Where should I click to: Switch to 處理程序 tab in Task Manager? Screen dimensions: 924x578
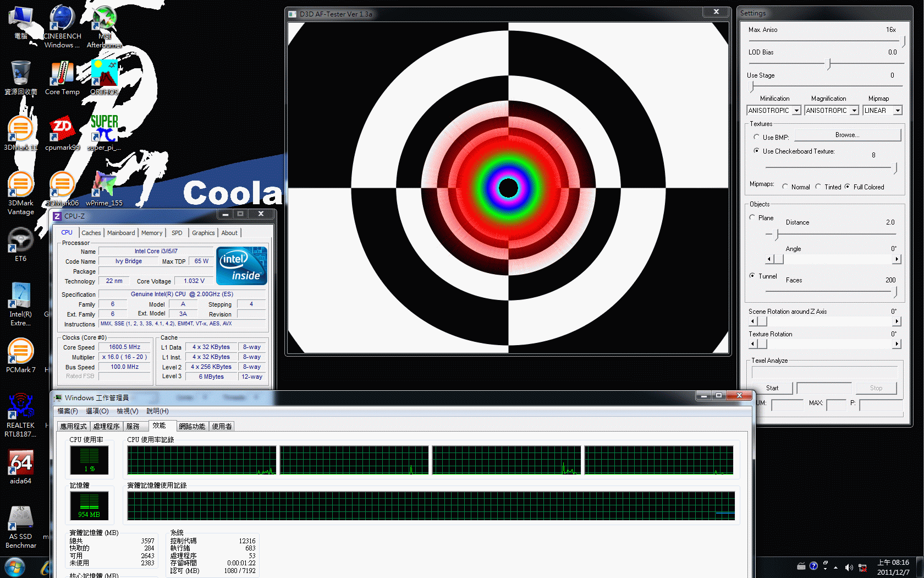point(106,426)
